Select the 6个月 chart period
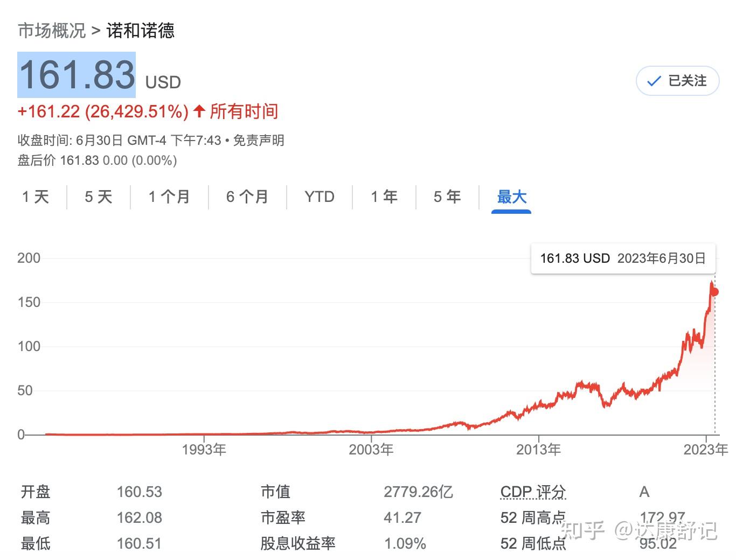736x560 pixels. coord(247,197)
